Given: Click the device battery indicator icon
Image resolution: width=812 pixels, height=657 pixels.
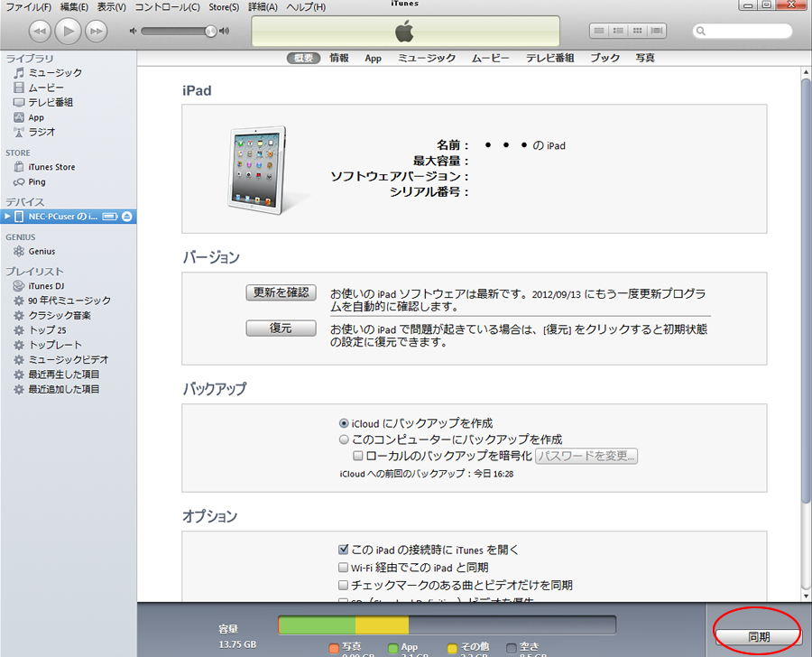Looking at the screenshot, I should click(110, 216).
